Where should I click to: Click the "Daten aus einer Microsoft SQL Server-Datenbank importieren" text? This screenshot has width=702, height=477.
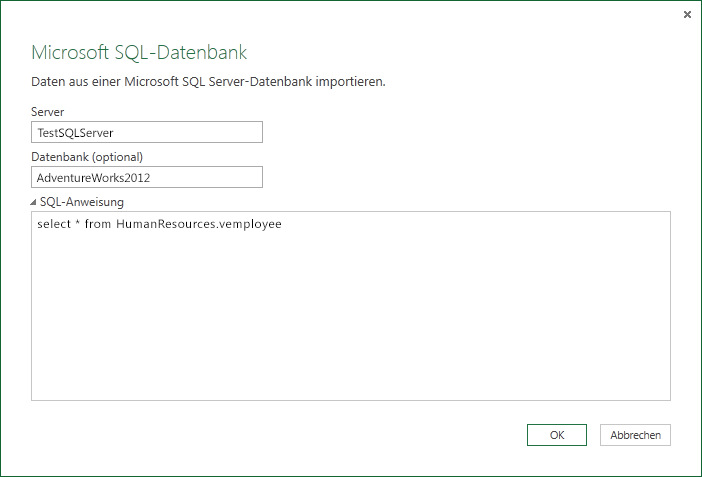(208, 82)
